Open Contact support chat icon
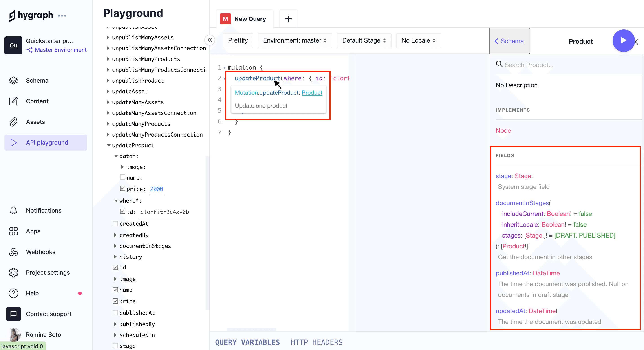 (x=13, y=314)
